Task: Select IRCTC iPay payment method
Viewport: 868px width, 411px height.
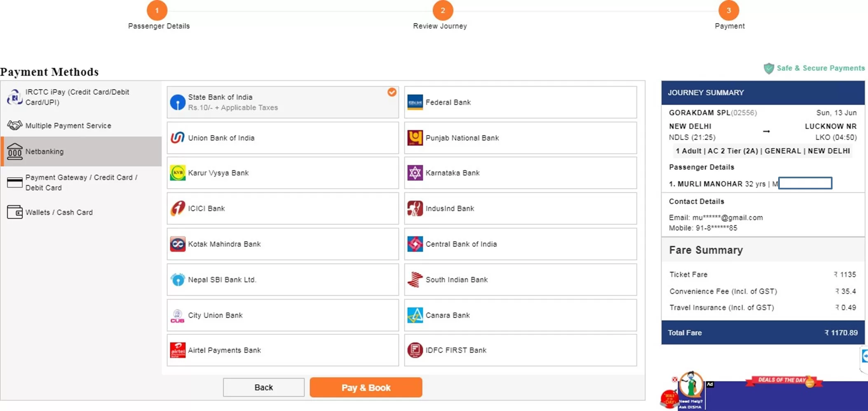Action: 77,97
